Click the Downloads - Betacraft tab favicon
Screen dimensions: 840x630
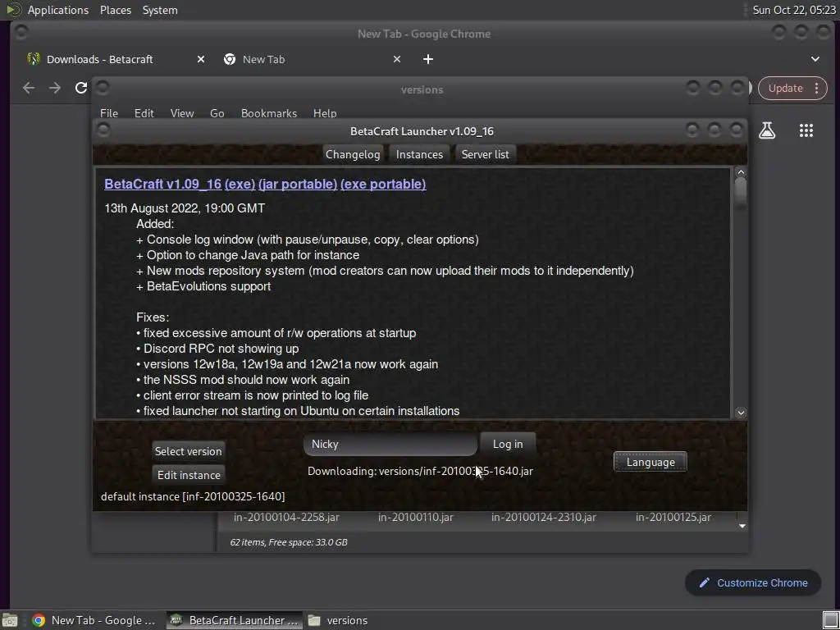[x=34, y=59]
